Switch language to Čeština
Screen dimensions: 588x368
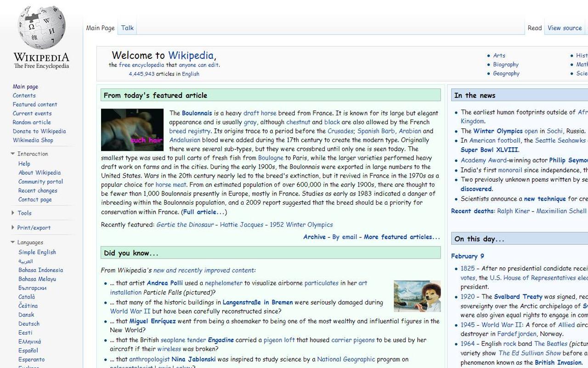pos(28,306)
